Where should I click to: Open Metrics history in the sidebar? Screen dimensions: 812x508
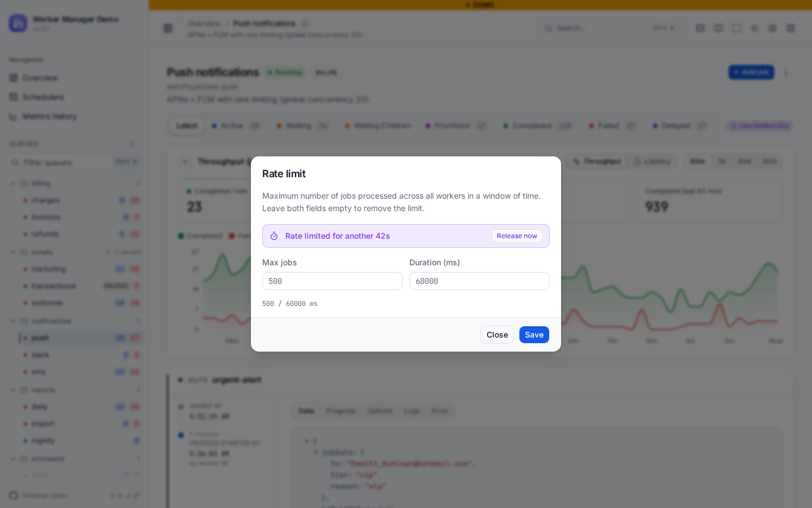50,116
